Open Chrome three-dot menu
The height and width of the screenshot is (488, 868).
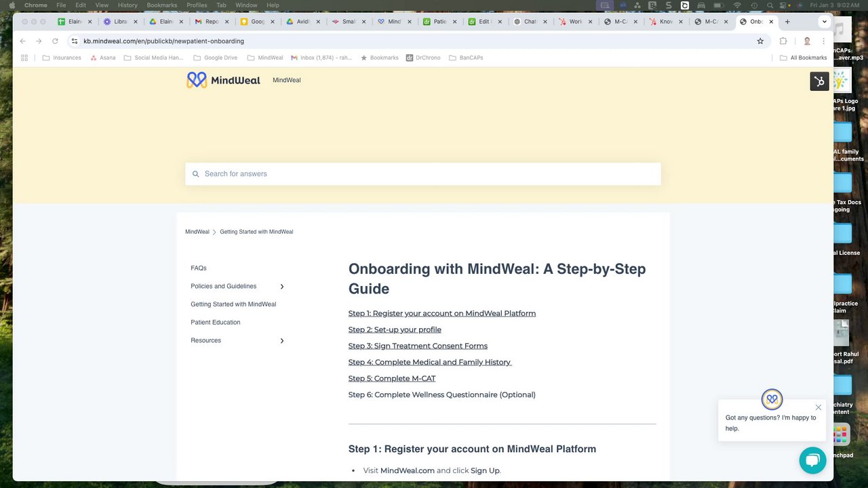823,41
